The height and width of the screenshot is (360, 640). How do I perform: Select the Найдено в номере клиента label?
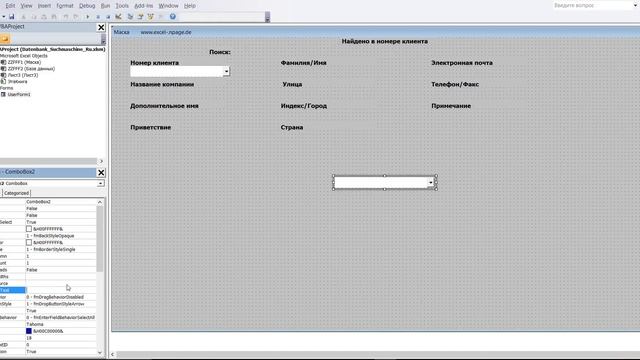[384, 41]
